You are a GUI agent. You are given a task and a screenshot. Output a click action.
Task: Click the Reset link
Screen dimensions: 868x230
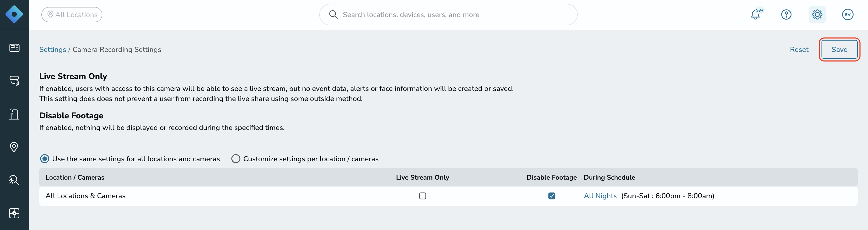click(x=799, y=50)
